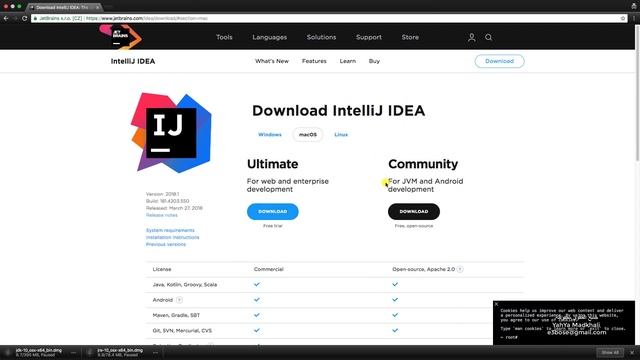
Task: Click 'Commercial' license cell
Action: pos(269,269)
